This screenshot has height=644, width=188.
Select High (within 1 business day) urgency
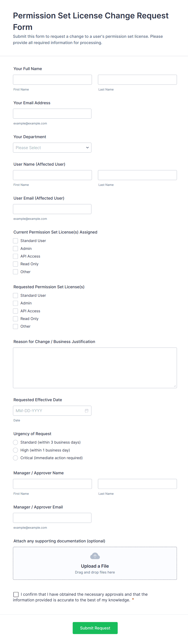16,450
